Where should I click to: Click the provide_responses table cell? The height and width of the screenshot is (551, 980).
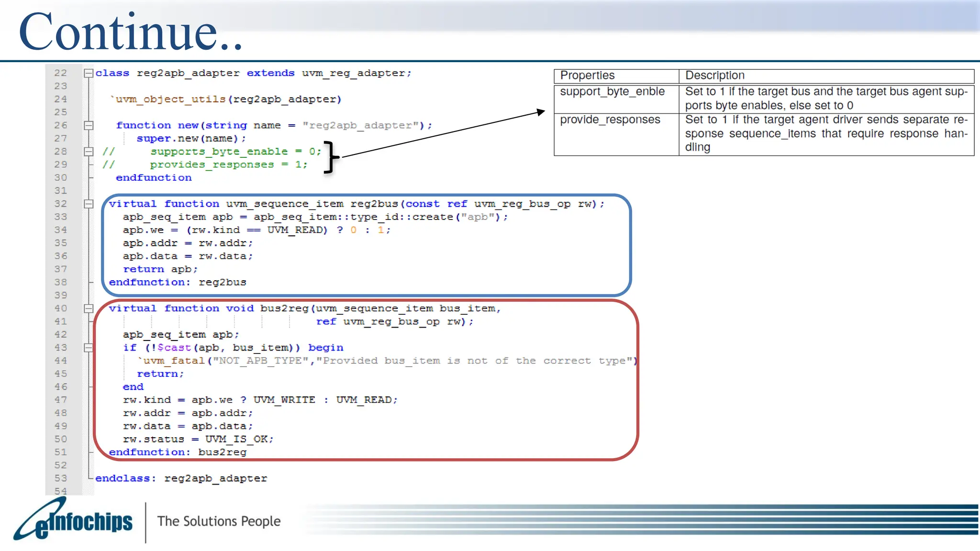click(610, 120)
